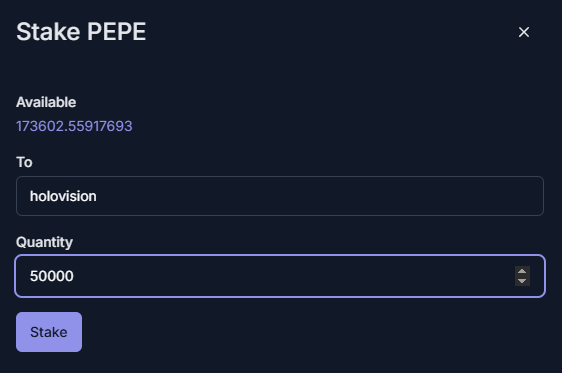Lower the staking amount one step
The width and height of the screenshot is (562, 373).
(x=522, y=281)
